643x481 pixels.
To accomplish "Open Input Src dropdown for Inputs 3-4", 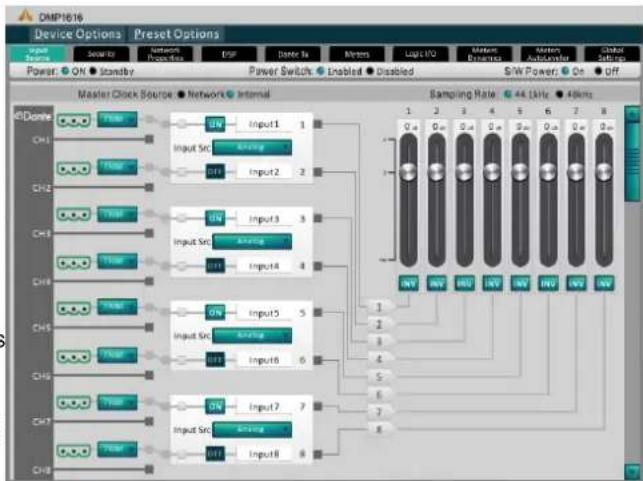I will pyautogui.click(x=252, y=242).
